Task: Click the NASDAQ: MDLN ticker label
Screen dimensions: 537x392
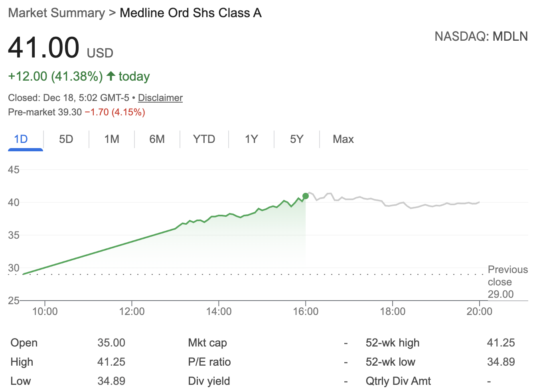Action: pos(481,36)
